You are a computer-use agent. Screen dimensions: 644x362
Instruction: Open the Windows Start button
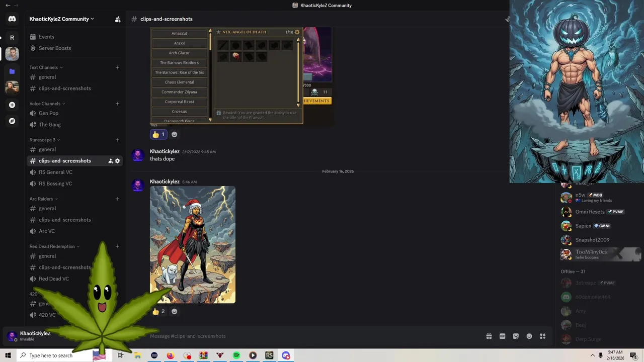click(8, 355)
